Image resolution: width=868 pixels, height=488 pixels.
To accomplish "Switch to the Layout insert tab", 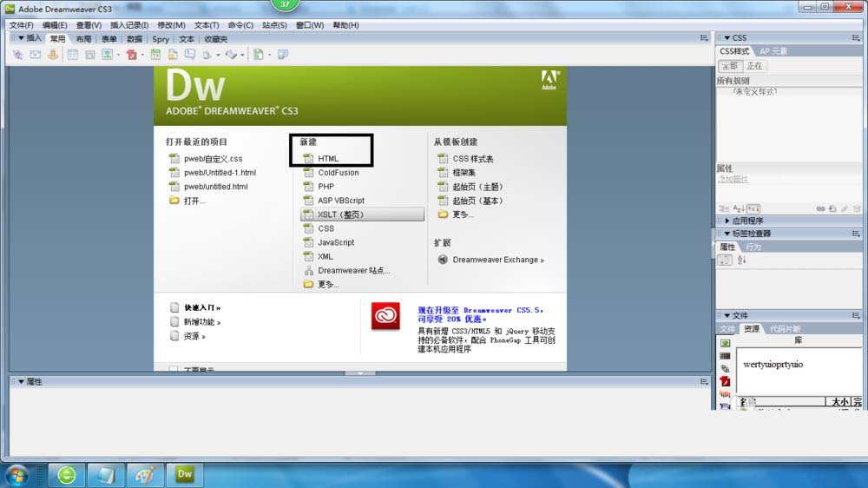I will [83, 39].
